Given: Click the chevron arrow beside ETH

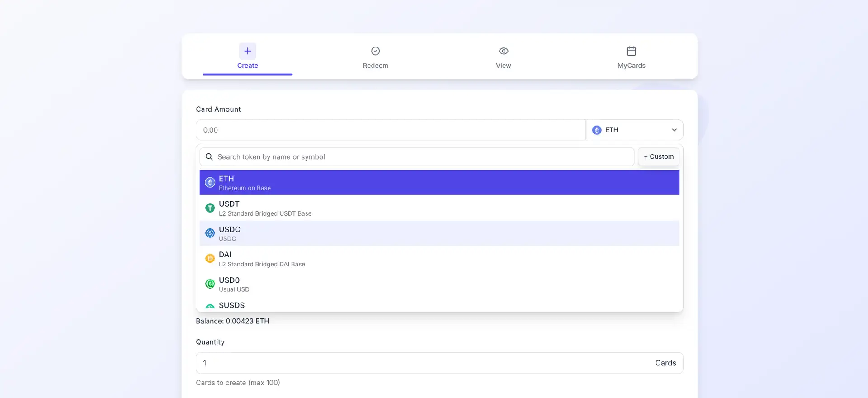Looking at the screenshot, I should pyautogui.click(x=674, y=130).
